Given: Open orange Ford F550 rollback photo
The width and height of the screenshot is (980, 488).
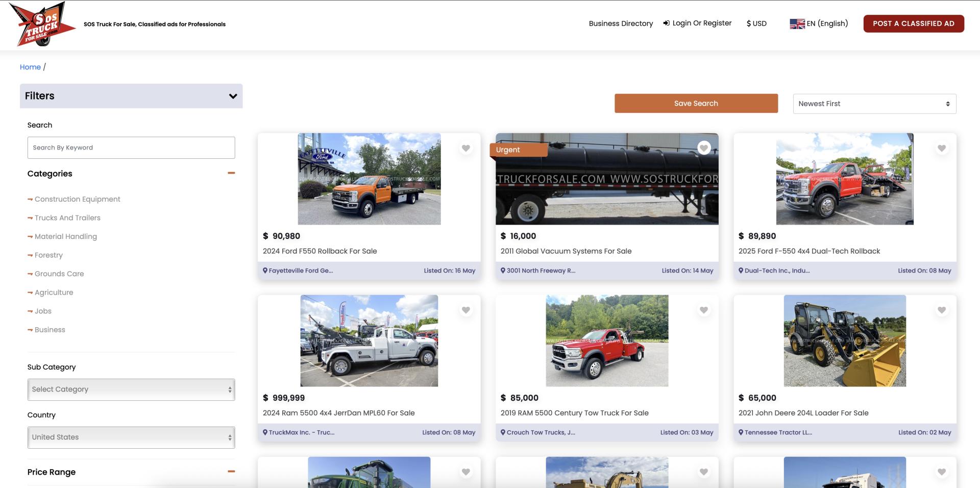Looking at the screenshot, I should coord(369,179).
